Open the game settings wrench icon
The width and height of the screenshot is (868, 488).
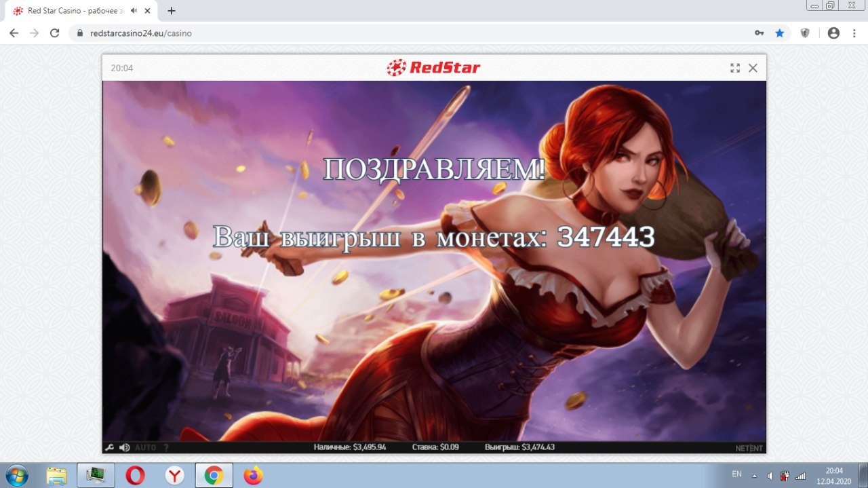pyautogui.click(x=109, y=447)
